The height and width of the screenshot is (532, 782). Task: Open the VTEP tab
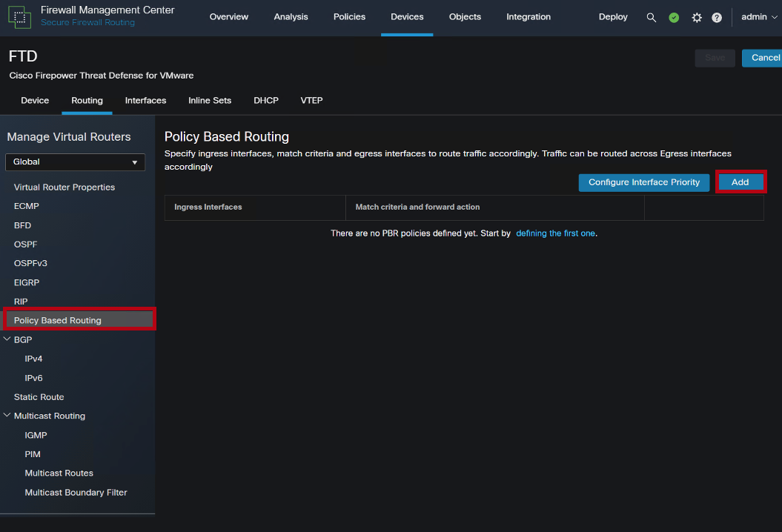coord(311,100)
